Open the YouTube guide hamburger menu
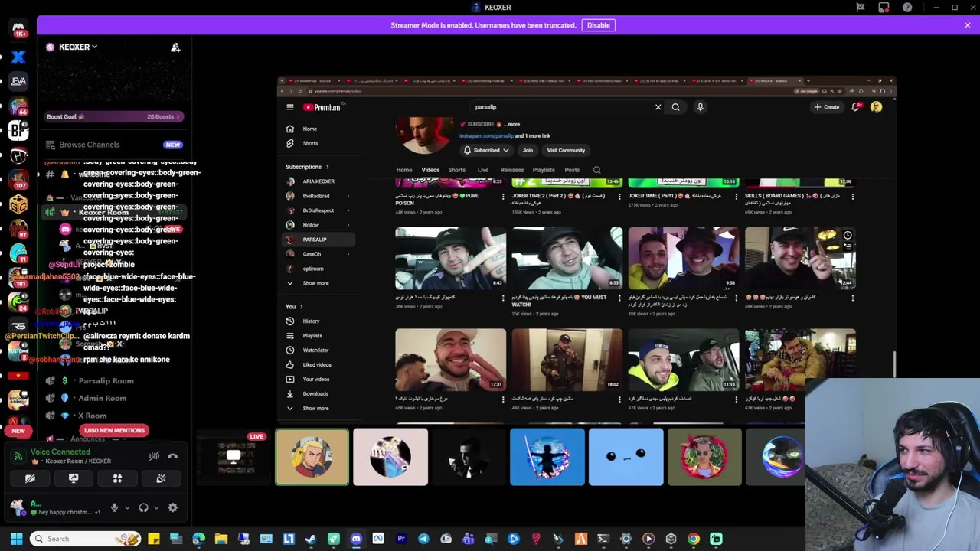The height and width of the screenshot is (551, 980). [x=290, y=107]
